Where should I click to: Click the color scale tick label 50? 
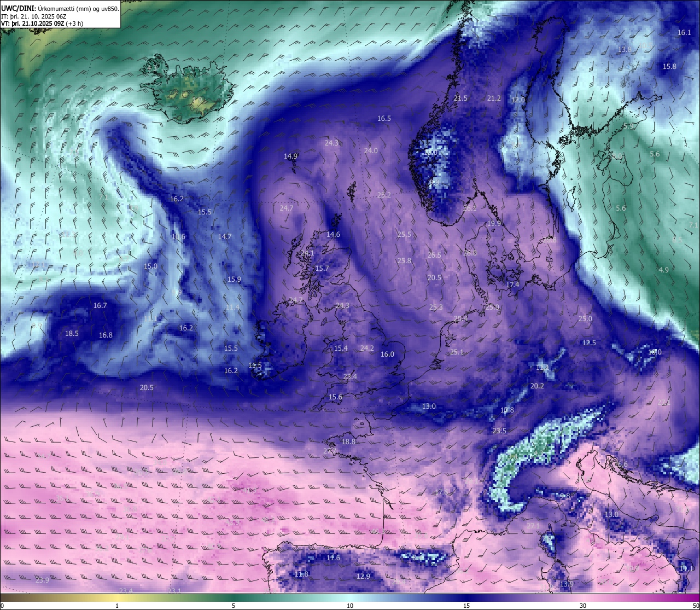pos(696,606)
